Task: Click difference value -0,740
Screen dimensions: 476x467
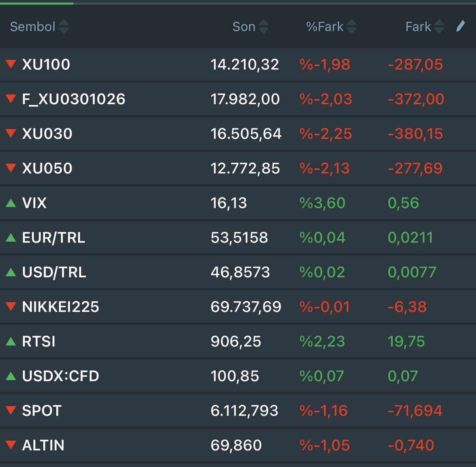Action: [411, 445]
